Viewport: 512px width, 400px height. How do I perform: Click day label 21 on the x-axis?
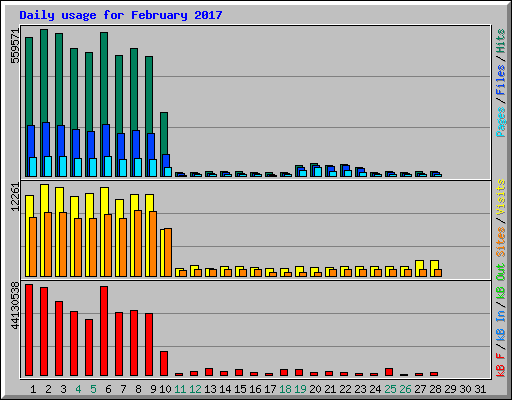point(330,389)
